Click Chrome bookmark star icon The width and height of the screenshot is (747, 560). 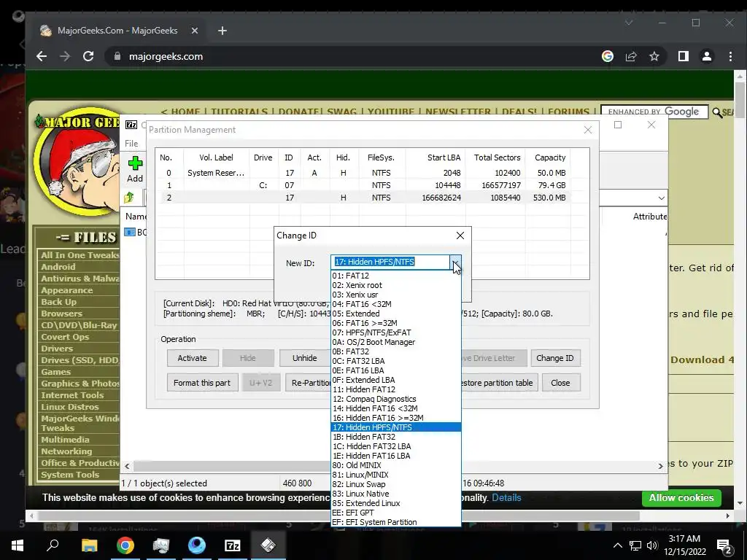(x=654, y=57)
